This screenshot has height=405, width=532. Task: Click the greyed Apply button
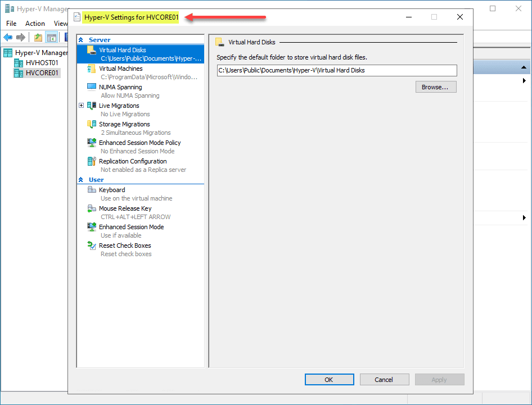coord(439,380)
